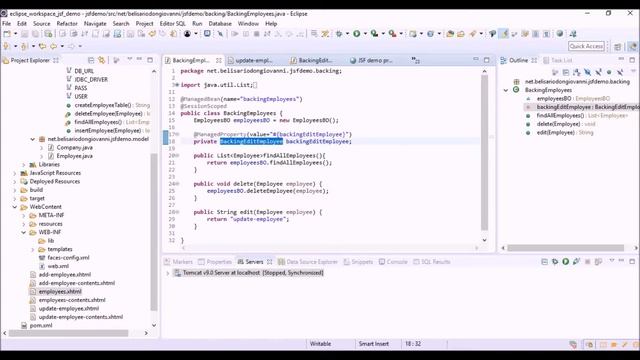Toggle Hide Local Types in Outline toolbar
640x360 pixels.
(x=620, y=72)
